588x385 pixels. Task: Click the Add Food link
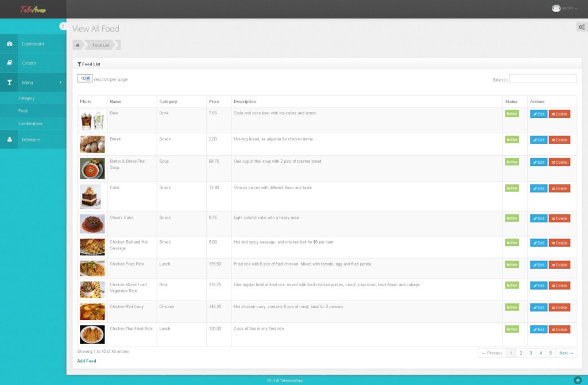(x=86, y=361)
